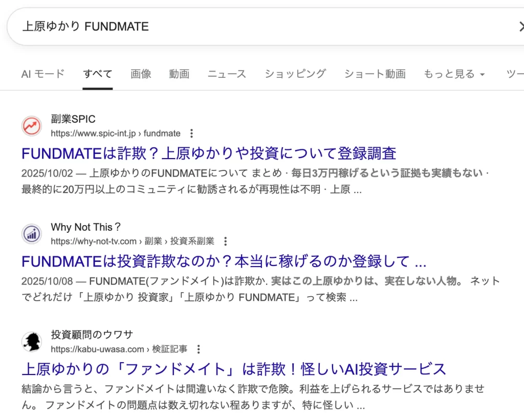Switch to the AI モード tab

pos(43,74)
